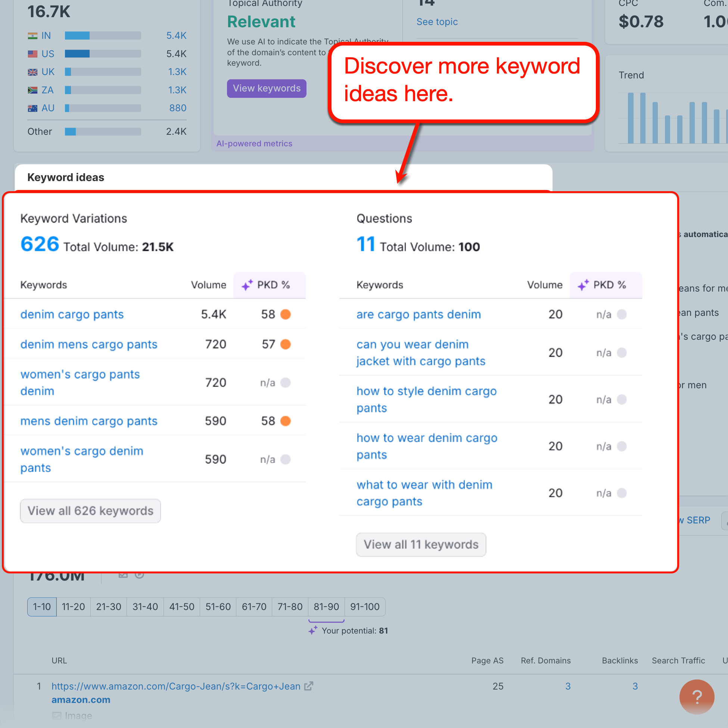The image size is (728, 728).
Task: Click the AI sparkle icon next to Your potential score
Action: click(313, 630)
